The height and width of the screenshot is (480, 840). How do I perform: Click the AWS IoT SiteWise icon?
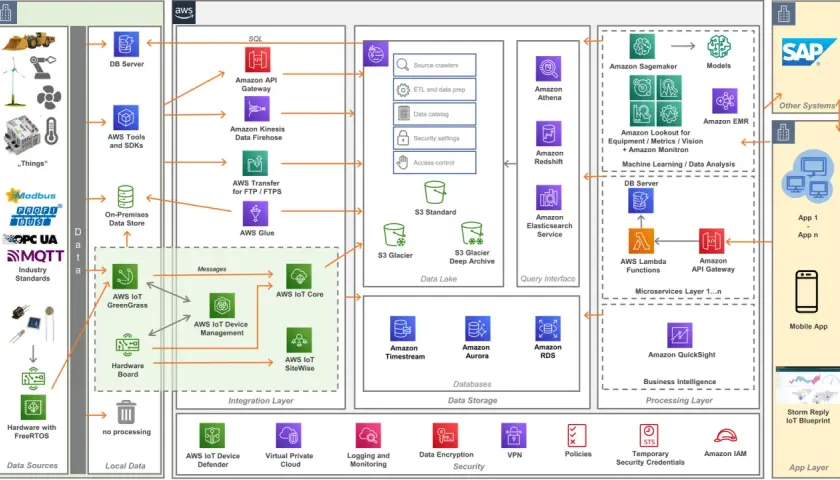tap(299, 341)
